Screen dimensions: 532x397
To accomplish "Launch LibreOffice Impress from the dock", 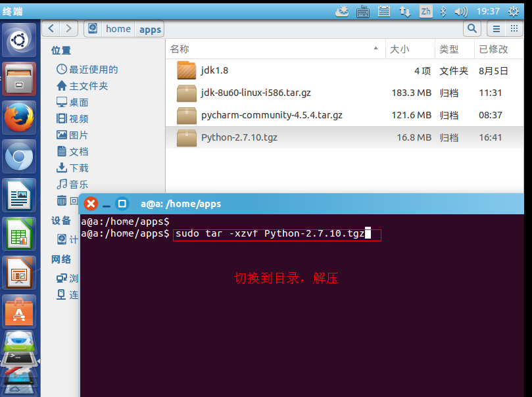I will pyautogui.click(x=19, y=273).
